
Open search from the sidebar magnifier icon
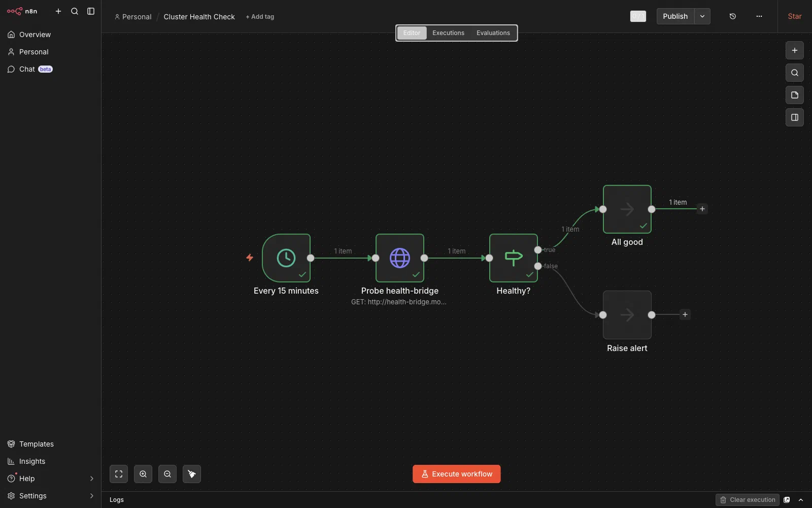[75, 11]
